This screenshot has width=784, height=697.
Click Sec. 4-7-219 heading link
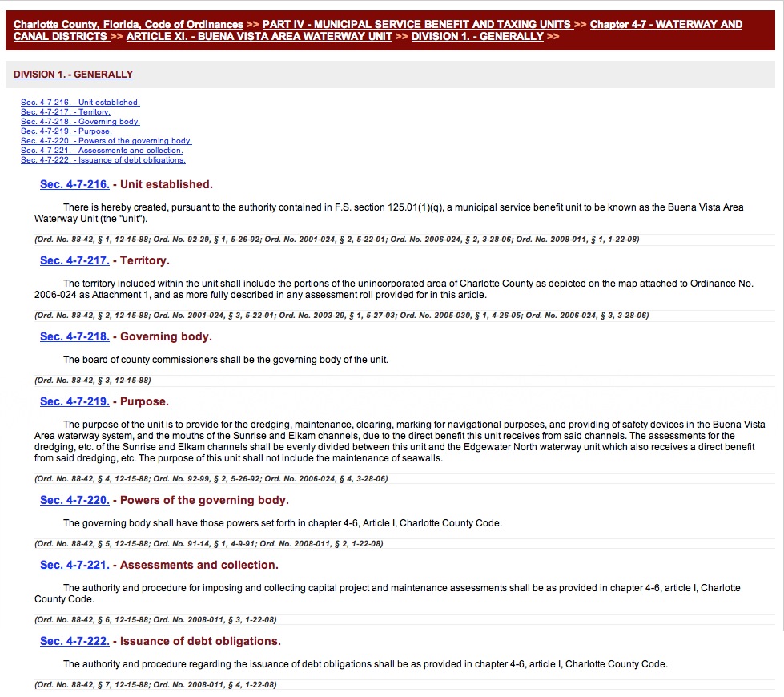pos(74,402)
